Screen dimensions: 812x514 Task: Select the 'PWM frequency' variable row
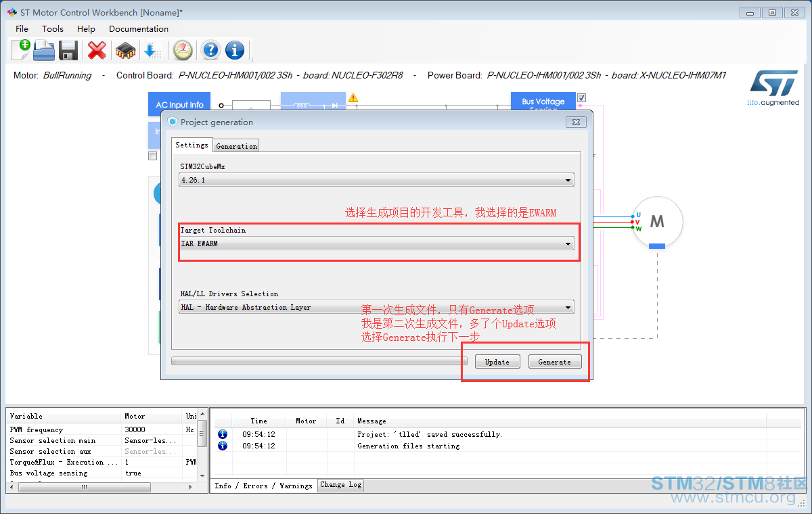click(x=101, y=429)
